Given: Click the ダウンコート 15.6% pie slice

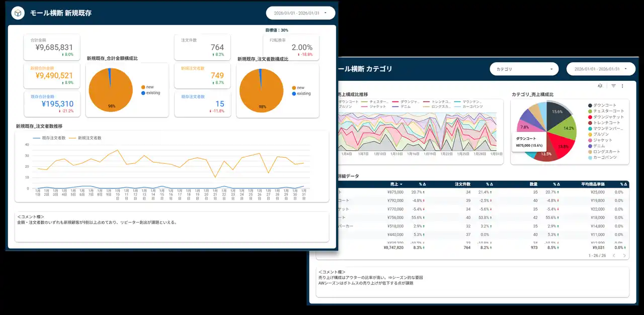Looking at the screenshot, I should [556, 112].
